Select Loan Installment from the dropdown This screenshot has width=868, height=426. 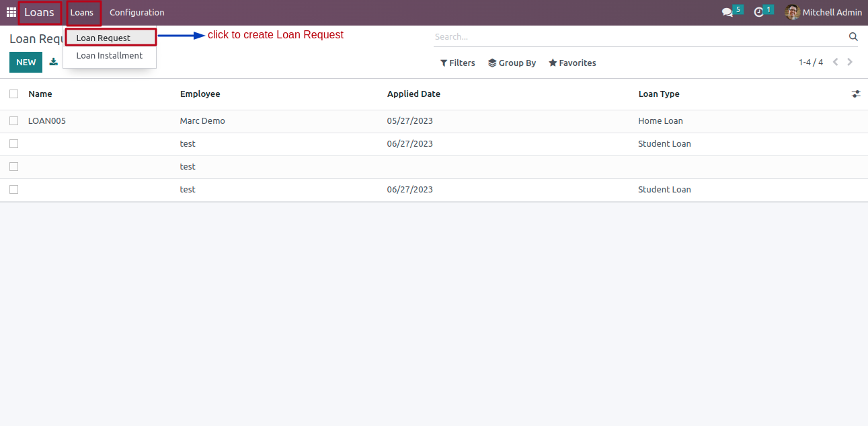(x=110, y=55)
